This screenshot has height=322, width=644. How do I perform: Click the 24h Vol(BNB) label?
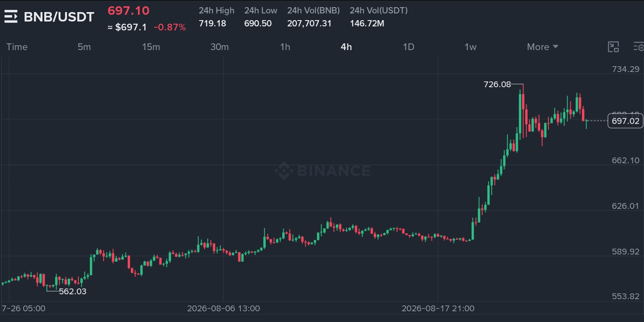click(x=314, y=10)
